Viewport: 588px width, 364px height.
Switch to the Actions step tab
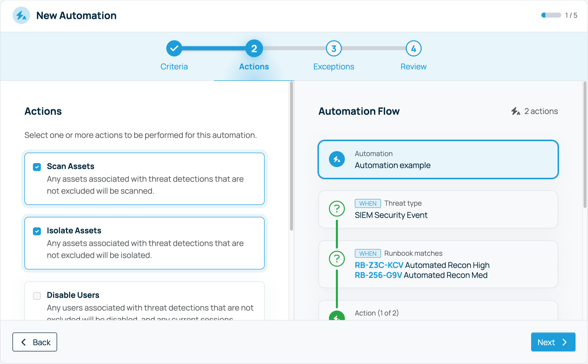(x=254, y=67)
